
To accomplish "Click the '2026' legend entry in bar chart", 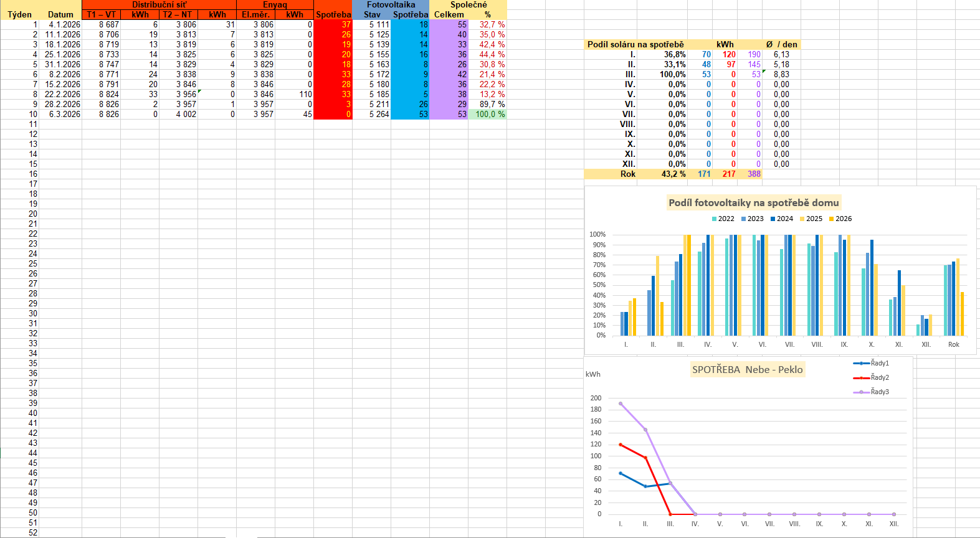I will (840, 219).
